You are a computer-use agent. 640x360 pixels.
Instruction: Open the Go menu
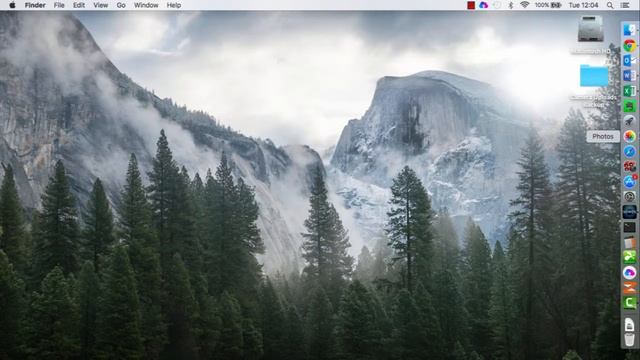coord(121,5)
